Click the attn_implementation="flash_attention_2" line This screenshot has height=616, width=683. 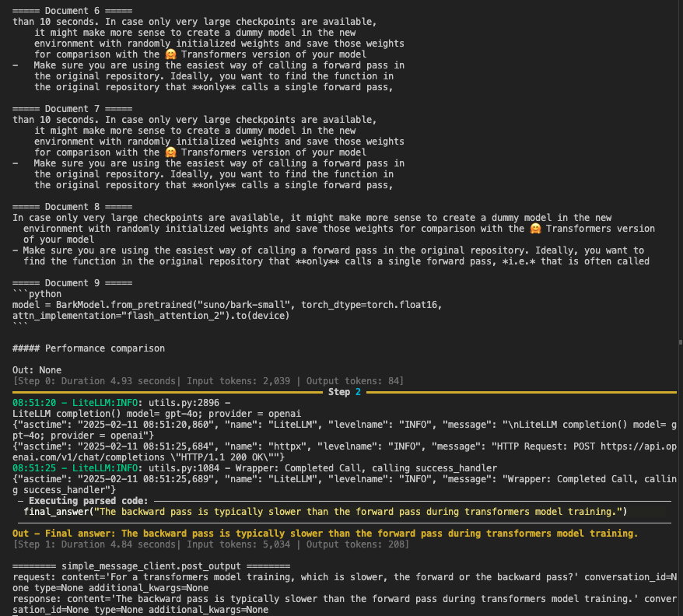tap(151, 316)
